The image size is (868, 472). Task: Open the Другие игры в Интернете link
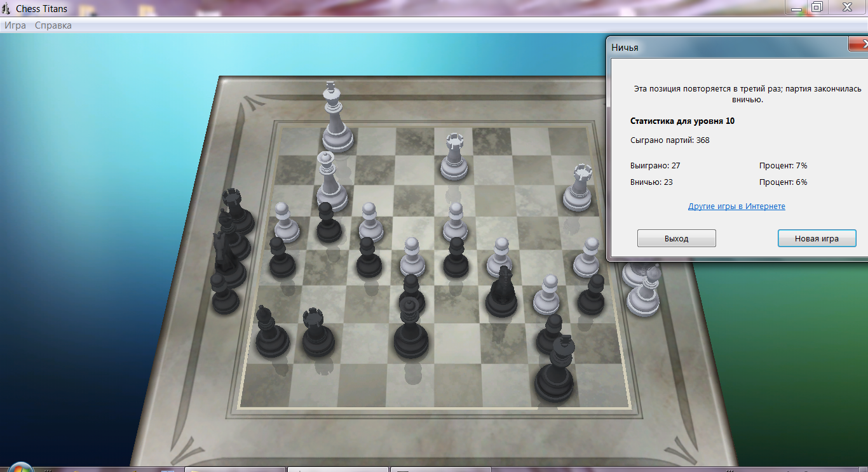click(x=736, y=206)
